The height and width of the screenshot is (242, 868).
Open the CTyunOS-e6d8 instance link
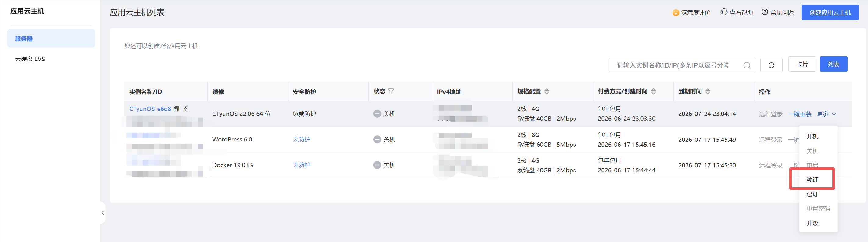point(150,109)
